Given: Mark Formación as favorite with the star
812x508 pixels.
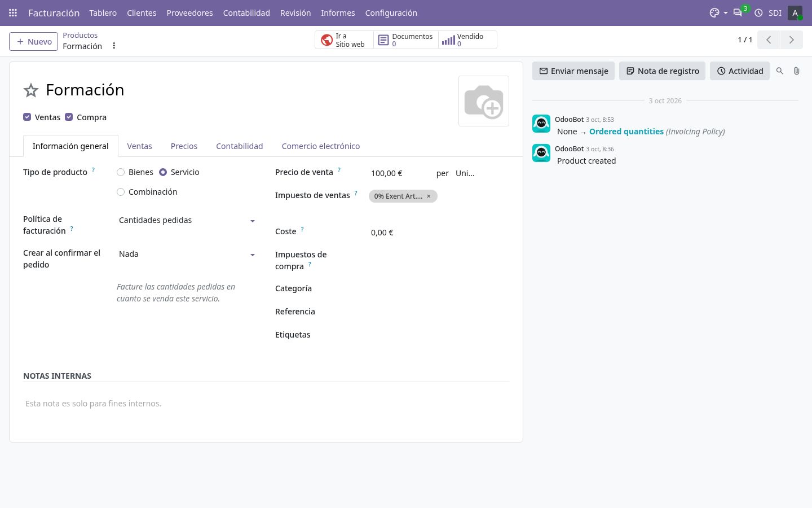Looking at the screenshot, I should coord(30,90).
